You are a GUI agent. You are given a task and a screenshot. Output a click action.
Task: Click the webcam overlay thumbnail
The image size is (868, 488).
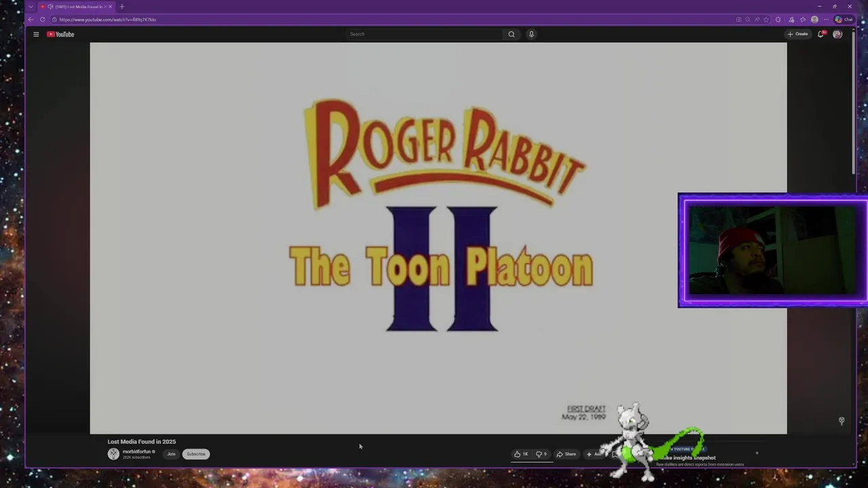point(772,251)
